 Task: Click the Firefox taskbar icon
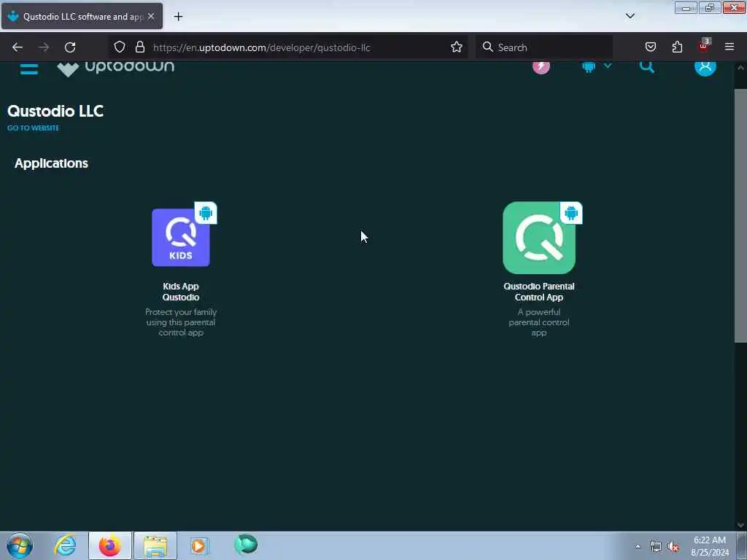pyautogui.click(x=109, y=545)
